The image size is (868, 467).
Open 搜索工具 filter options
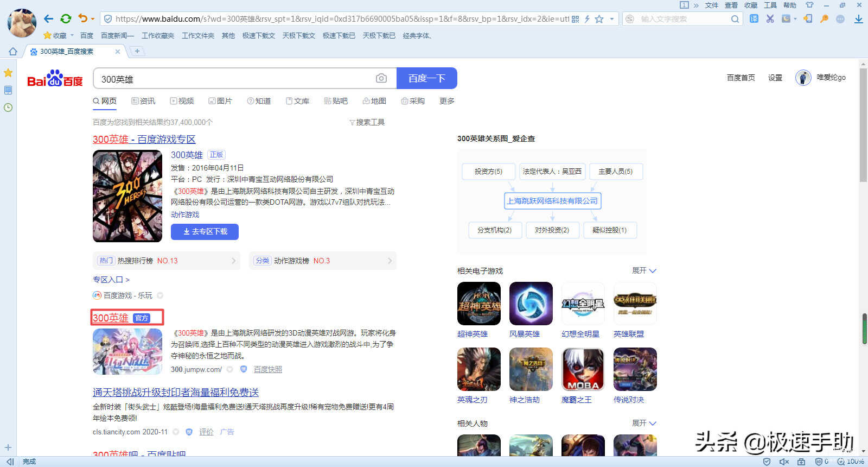(367, 122)
